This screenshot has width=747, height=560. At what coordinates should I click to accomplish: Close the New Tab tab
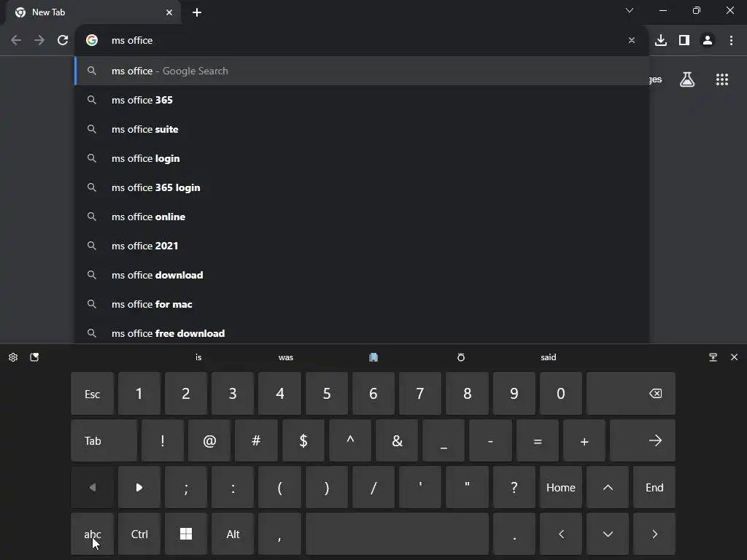(x=169, y=12)
